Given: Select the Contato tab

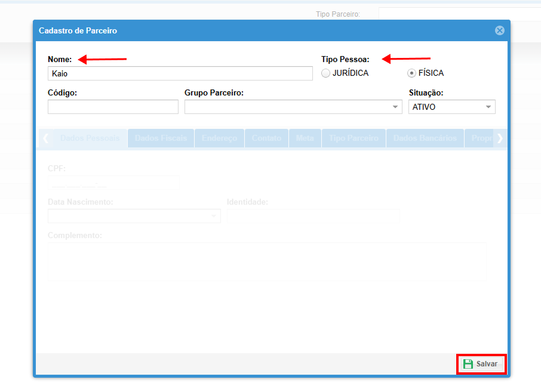Looking at the screenshot, I should pos(266,138).
